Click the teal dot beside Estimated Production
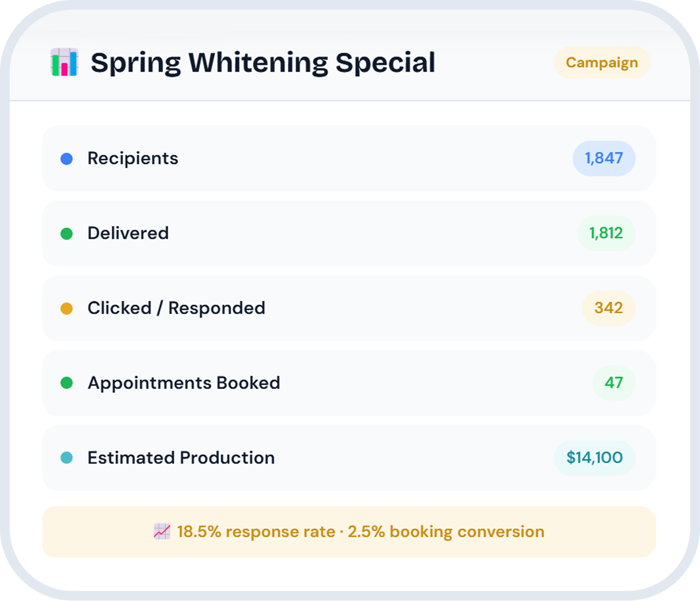This screenshot has width=700, height=601. coord(67,458)
